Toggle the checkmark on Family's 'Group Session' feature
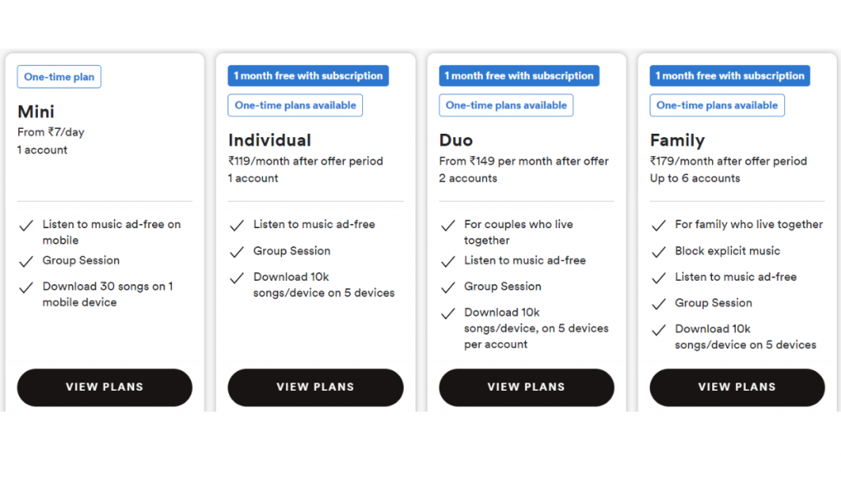 click(x=659, y=303)
